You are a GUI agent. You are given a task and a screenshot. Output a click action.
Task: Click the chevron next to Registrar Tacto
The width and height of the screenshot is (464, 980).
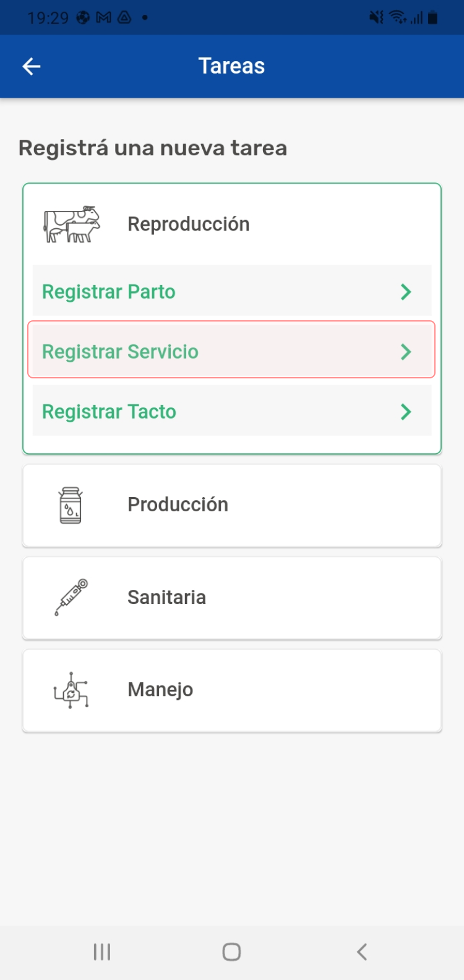pyautogui.click(x=406, y=412)
